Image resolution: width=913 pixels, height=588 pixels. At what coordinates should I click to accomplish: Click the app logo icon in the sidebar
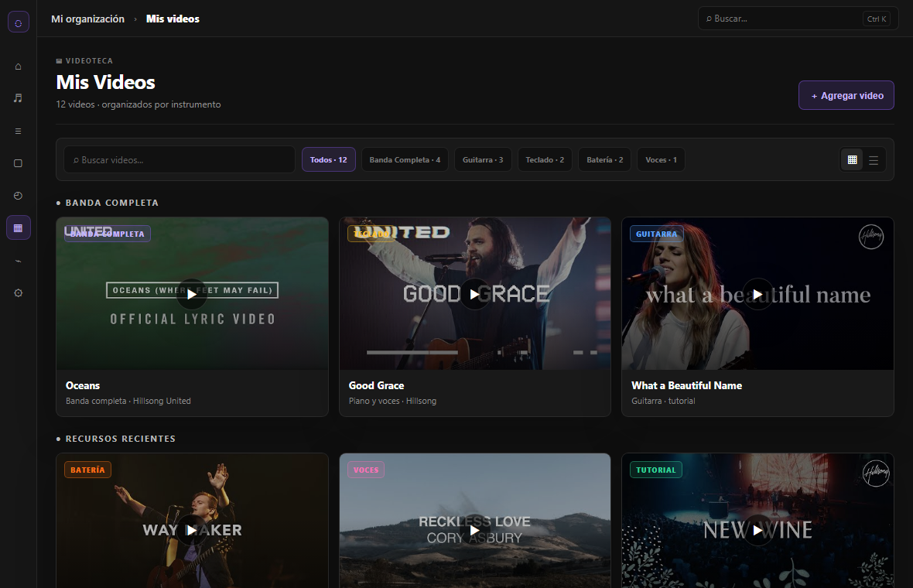pos(19,22)
